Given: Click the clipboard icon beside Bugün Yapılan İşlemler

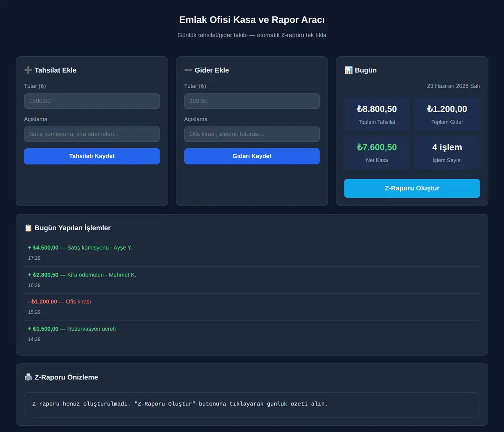Looking at the screenshot, I should click(x=28, y=228).
